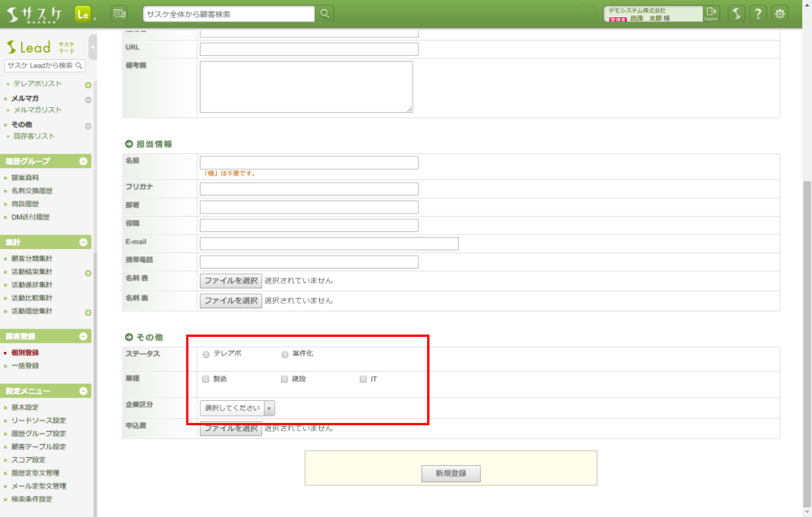Click the Logout icon
The width and height of the screenshot is (812, 517).
click(711, 13)
